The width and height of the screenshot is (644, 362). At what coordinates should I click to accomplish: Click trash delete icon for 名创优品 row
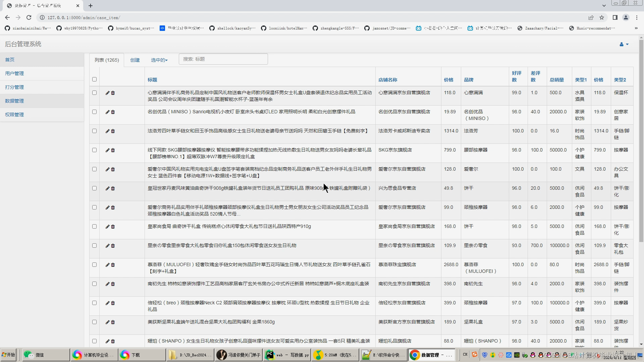point(113,112)
